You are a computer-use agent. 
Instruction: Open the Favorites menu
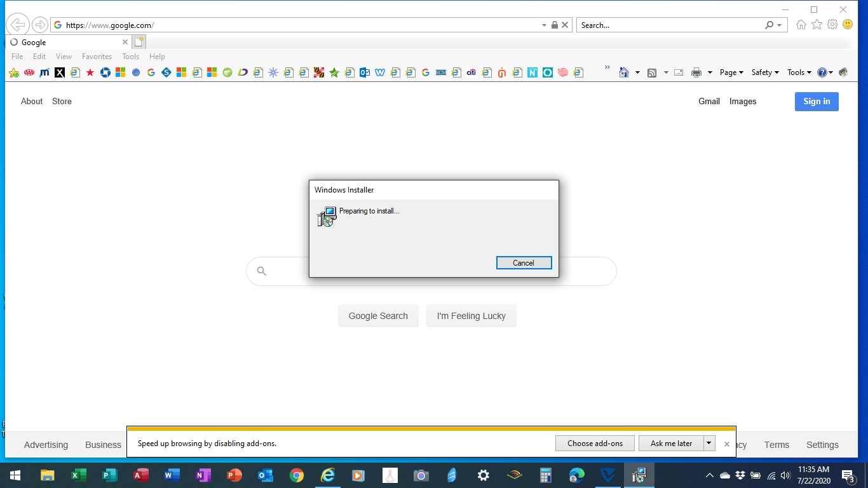97,57
